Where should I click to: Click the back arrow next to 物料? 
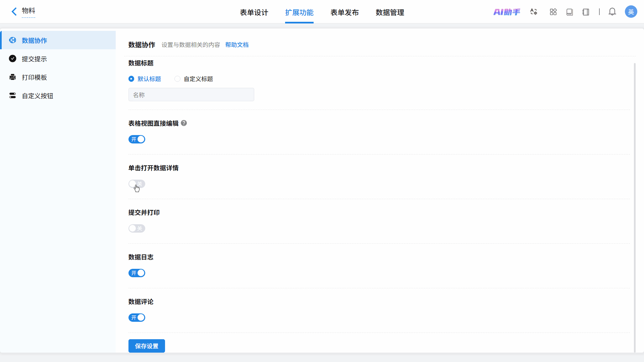[x=14, y=12]
